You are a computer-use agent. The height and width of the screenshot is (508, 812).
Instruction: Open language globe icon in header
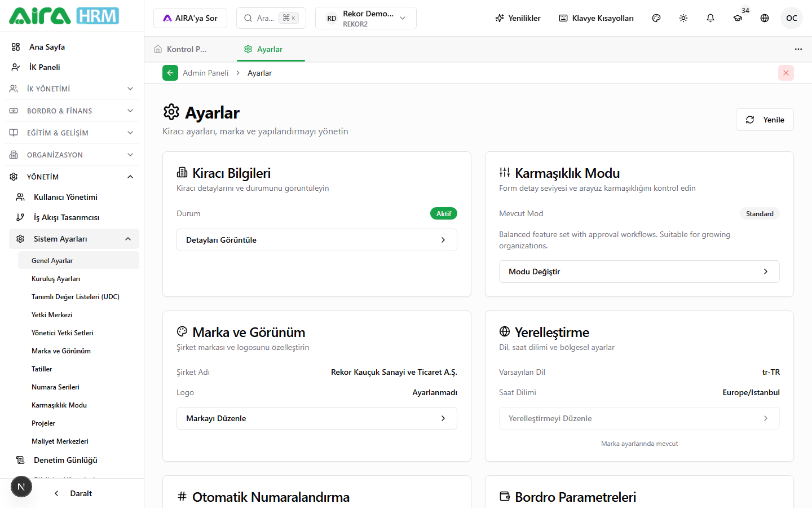pos(765,18)
